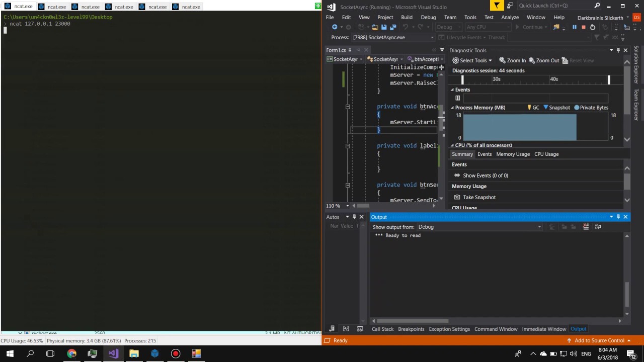Collapse the label method code block

tap(348, 146)
